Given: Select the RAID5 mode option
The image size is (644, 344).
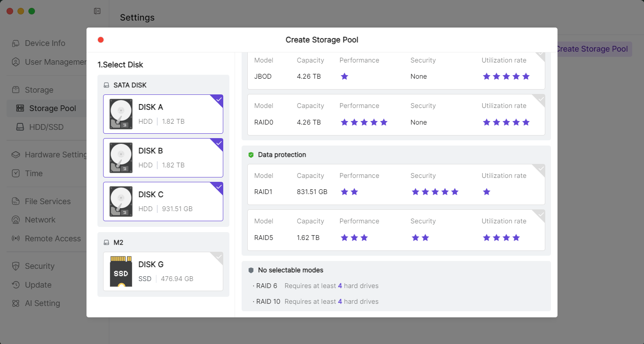Looking at the screenshot, I should coord(396,230).
